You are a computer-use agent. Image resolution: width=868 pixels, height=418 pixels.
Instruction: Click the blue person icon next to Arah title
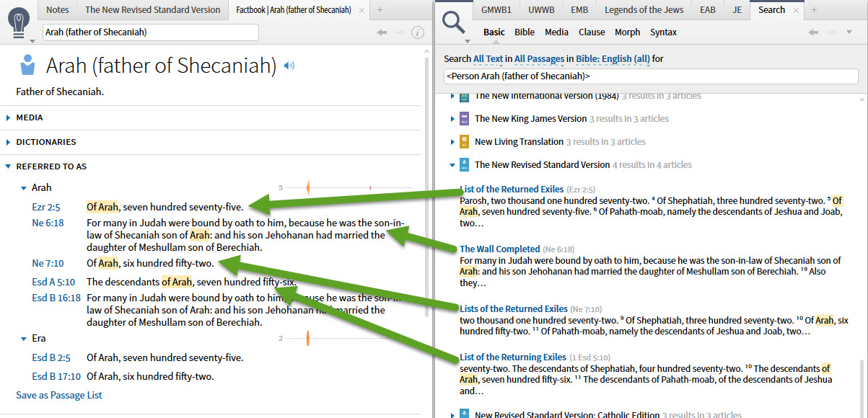(x=27, y=65)
